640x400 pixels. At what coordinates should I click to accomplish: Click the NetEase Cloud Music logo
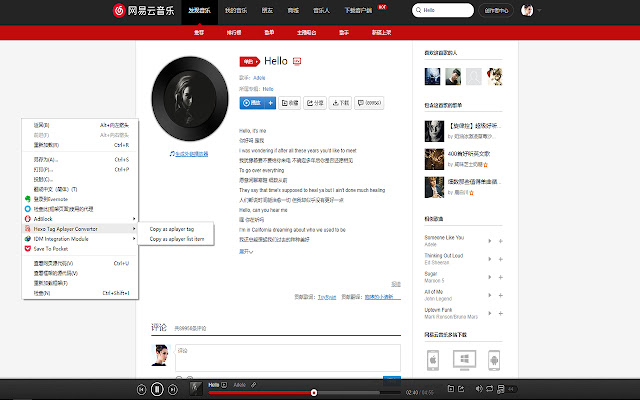[143, 10]
